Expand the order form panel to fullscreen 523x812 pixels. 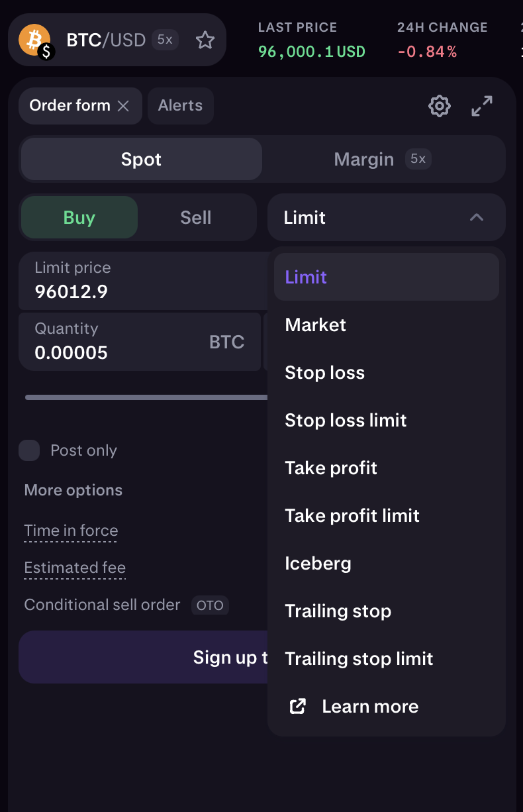pos(482,106)
